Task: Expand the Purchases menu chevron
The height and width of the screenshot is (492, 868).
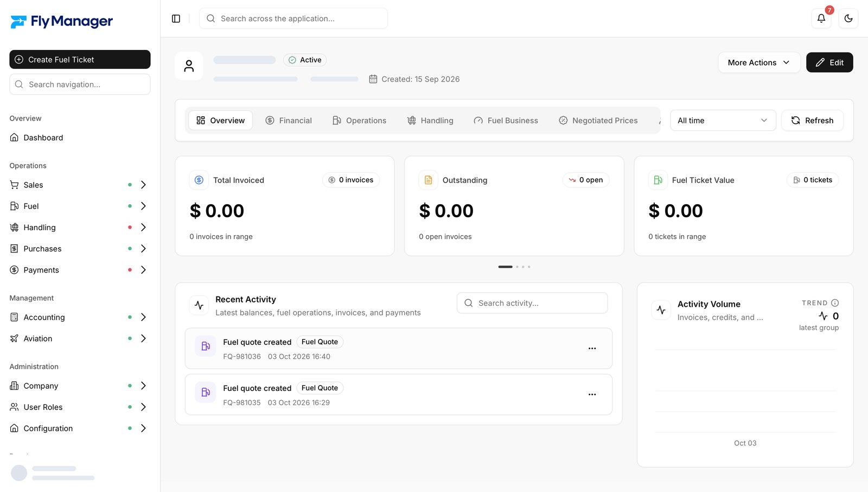Action: (143, 249)
